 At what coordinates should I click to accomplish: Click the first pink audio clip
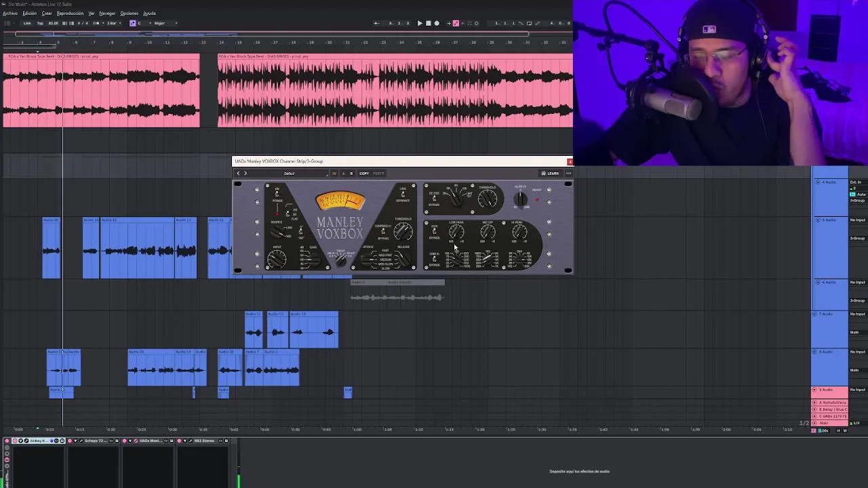(102, 90)
